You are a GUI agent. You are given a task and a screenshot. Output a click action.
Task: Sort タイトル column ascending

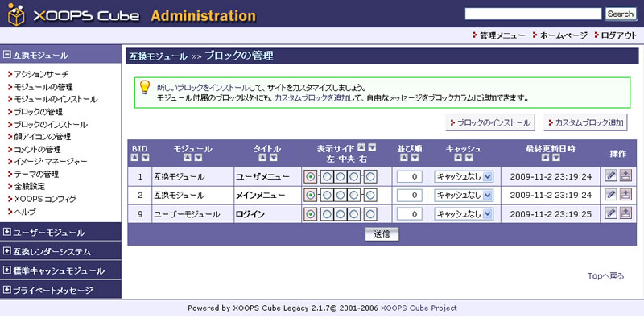(263, 158)
